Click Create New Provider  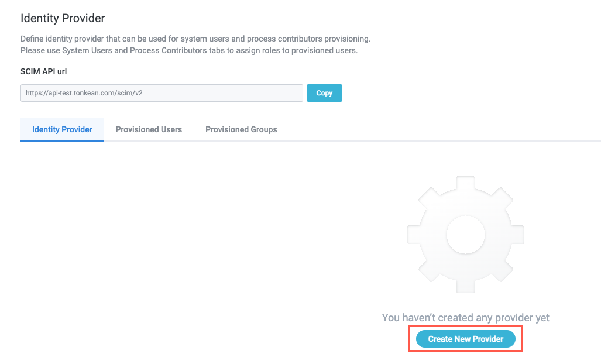point(465,338)
